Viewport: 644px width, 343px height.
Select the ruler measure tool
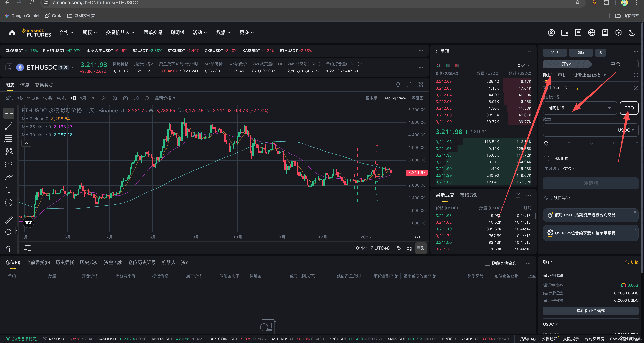9,219
